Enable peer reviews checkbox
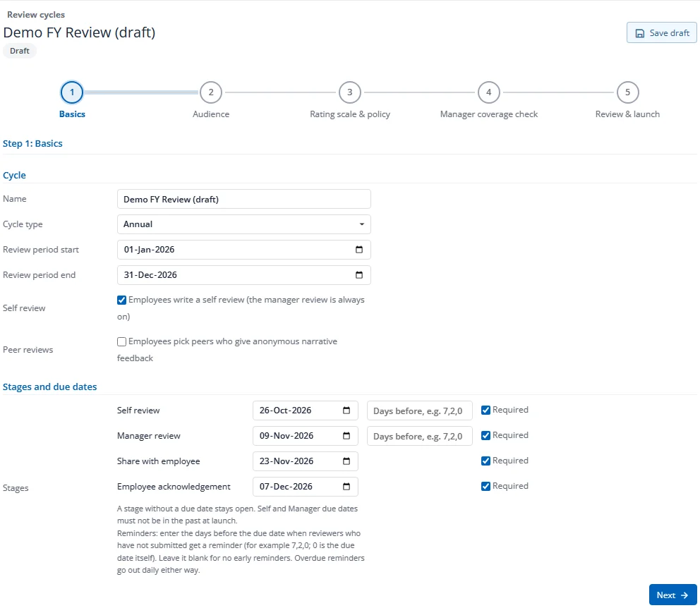700x608 pixels. (121, 341)
